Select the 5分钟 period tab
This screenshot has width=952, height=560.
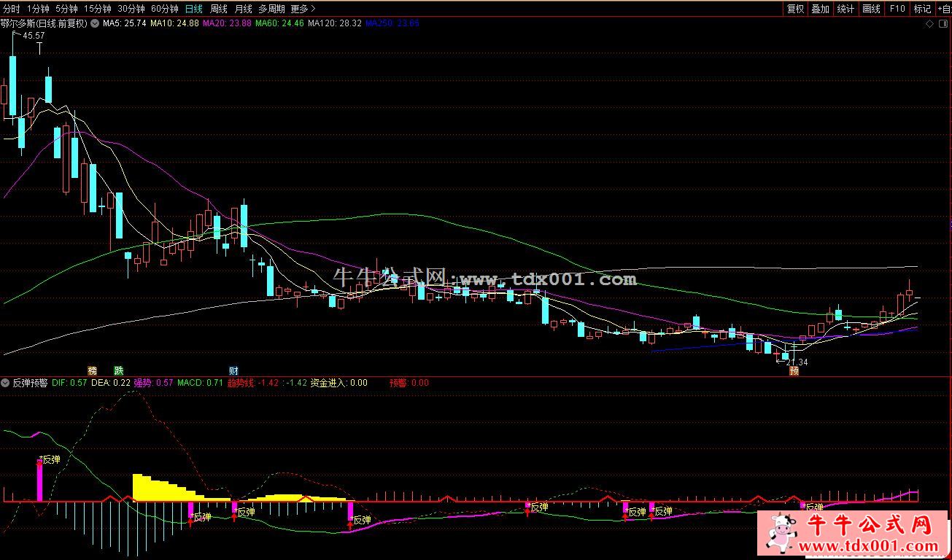(66, 9)
